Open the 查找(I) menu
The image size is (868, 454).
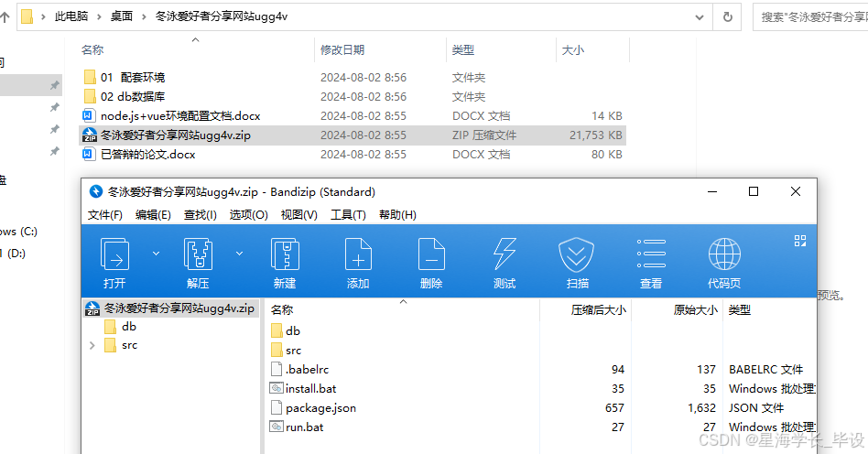point(200,215)
